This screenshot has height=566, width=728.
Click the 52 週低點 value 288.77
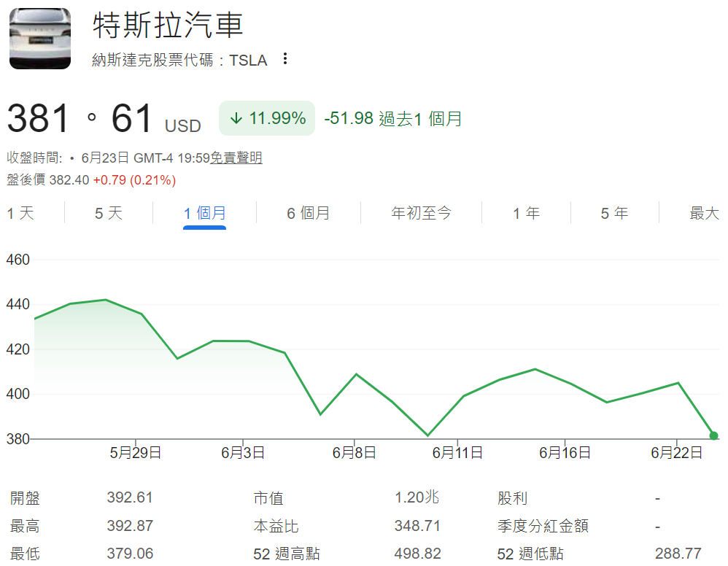[x=678, y=554]
